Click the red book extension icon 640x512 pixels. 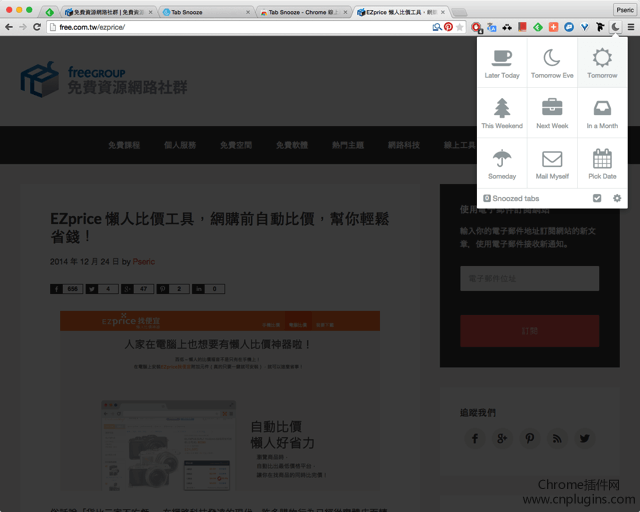point(522,27)
